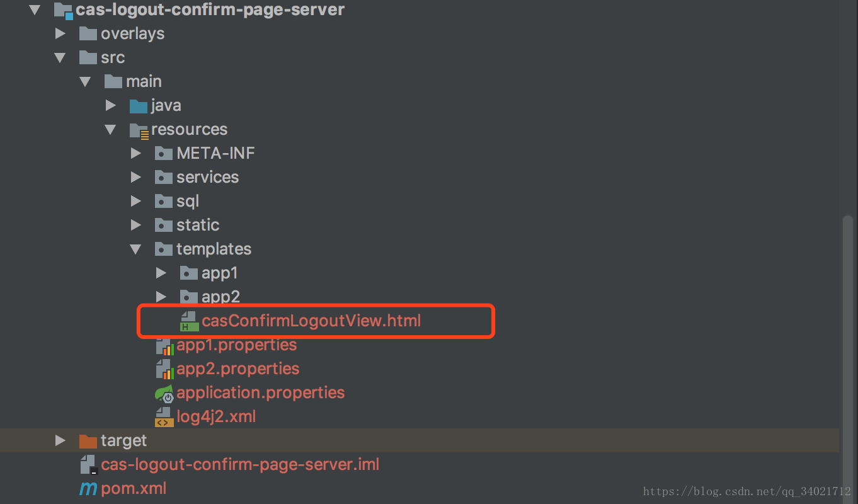Select cas-logout-confirm-page-server project root
The image size is (858, 504).
click(x=210, y=10)
